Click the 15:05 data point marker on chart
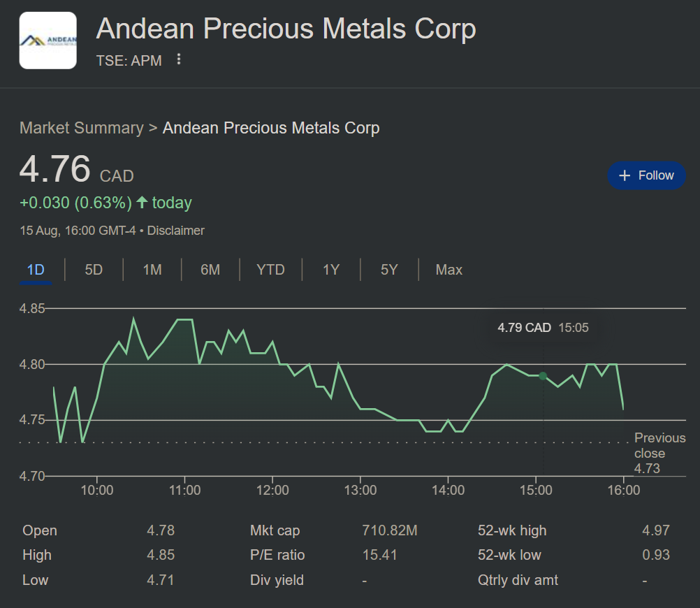Viewport: 700px width, 608px height. point(543,376)
